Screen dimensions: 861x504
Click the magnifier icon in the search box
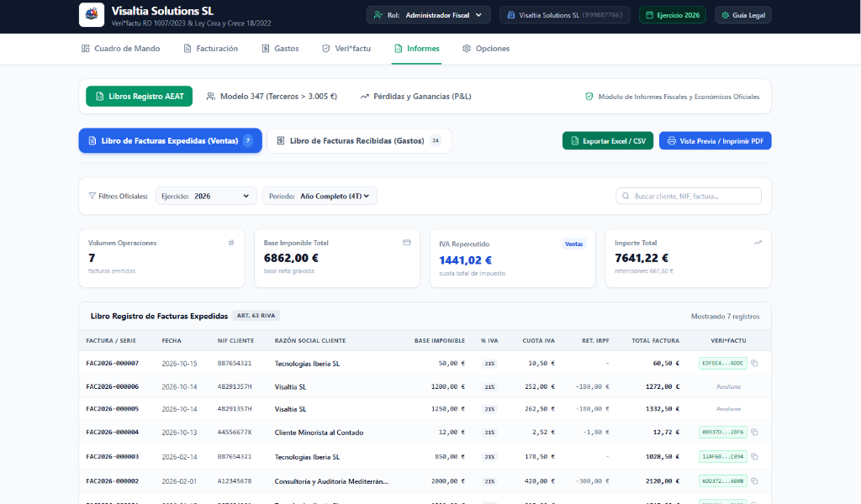(626, 196)
